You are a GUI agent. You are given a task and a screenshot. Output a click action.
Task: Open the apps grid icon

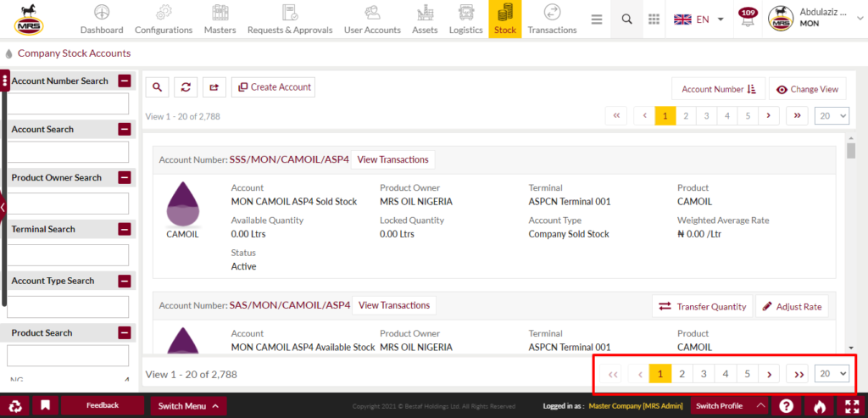[654, 20]
